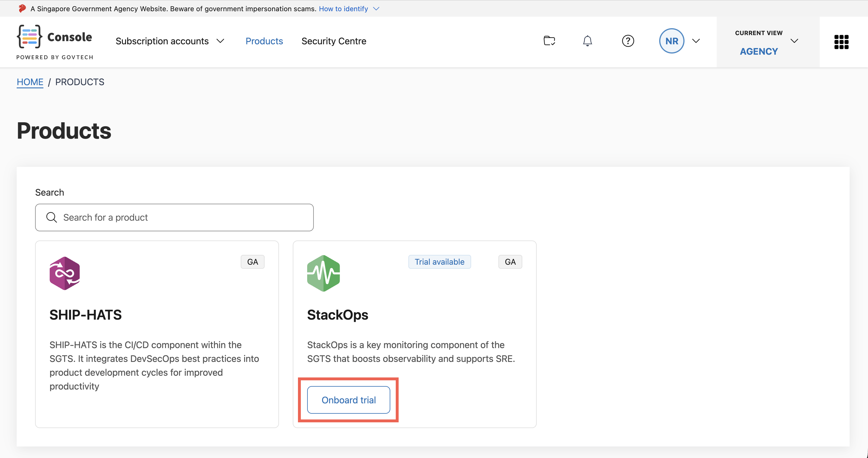Open the apps grid icon
The height and width of the screenshot is (458, 868).
(x=841, y=42)
